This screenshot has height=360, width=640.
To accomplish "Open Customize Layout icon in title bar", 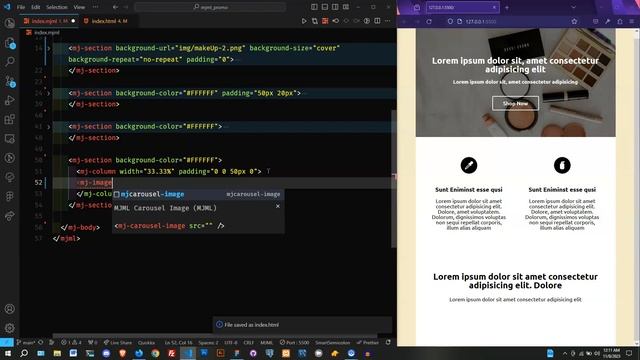I will (346, 7).
